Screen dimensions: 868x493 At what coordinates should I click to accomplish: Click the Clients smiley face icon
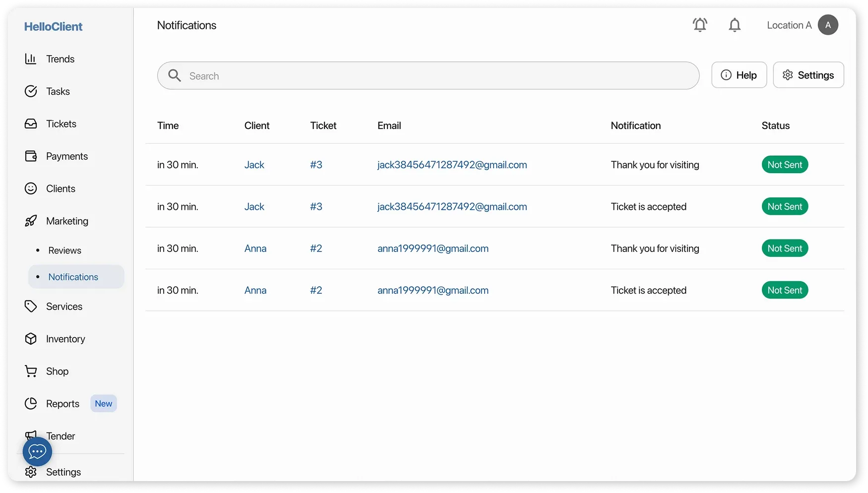point(31,188)
